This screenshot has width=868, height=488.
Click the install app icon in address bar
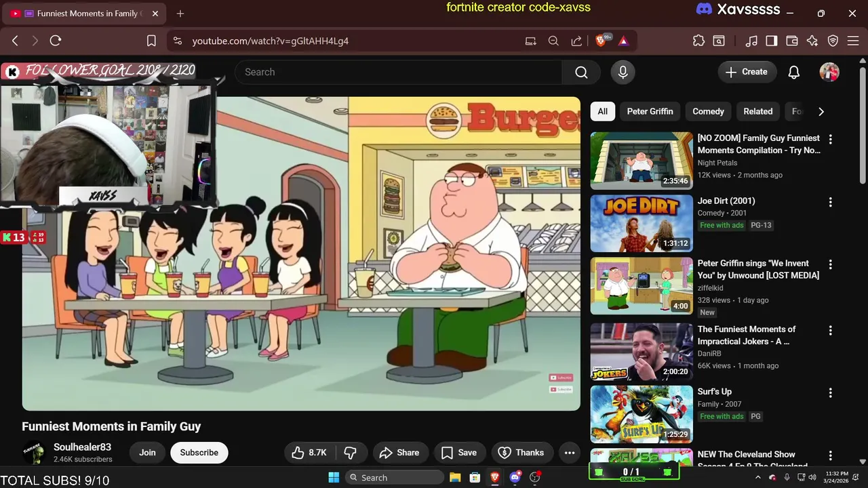click(x=531, y=41)
